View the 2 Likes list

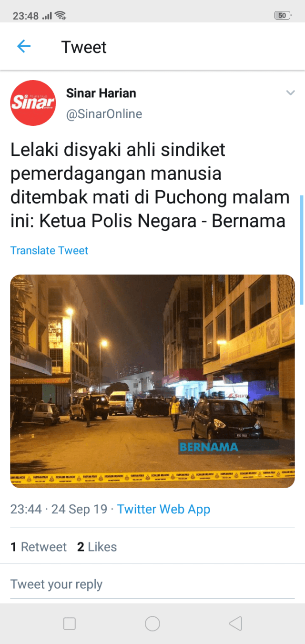pyautogui.click(x=97, y=547)
